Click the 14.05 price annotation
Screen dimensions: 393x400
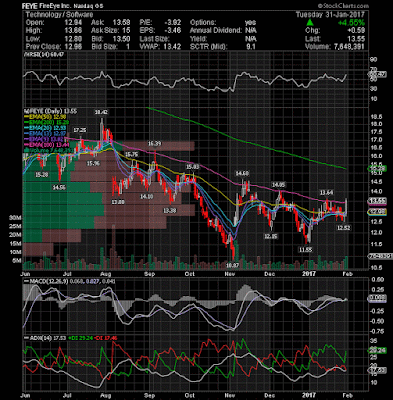(278, 184)
